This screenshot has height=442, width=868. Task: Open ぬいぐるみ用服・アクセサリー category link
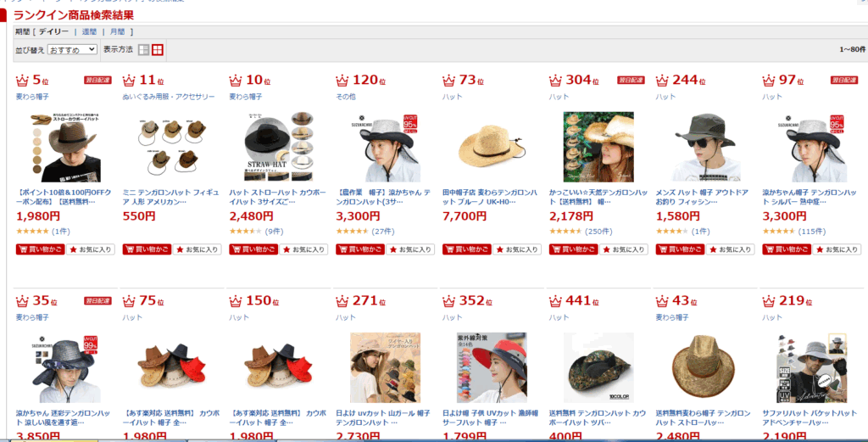pyautogui.click(x=169, y=97)
